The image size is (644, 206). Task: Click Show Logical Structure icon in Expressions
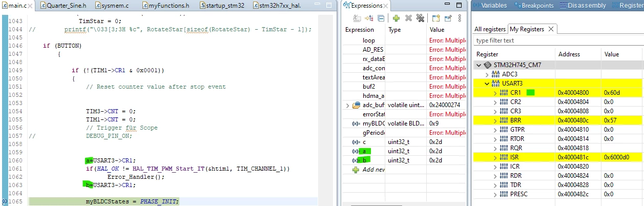(x=368, y=18)
